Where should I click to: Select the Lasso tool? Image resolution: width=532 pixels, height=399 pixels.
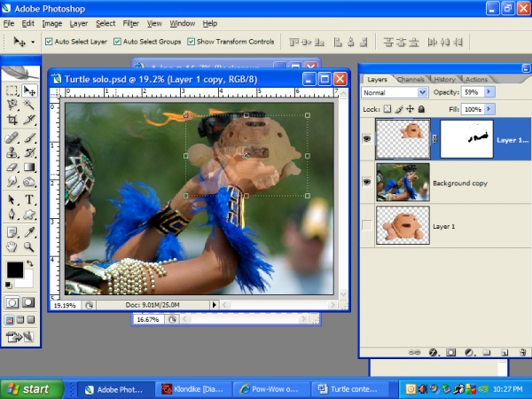click(x=12, y=105)
